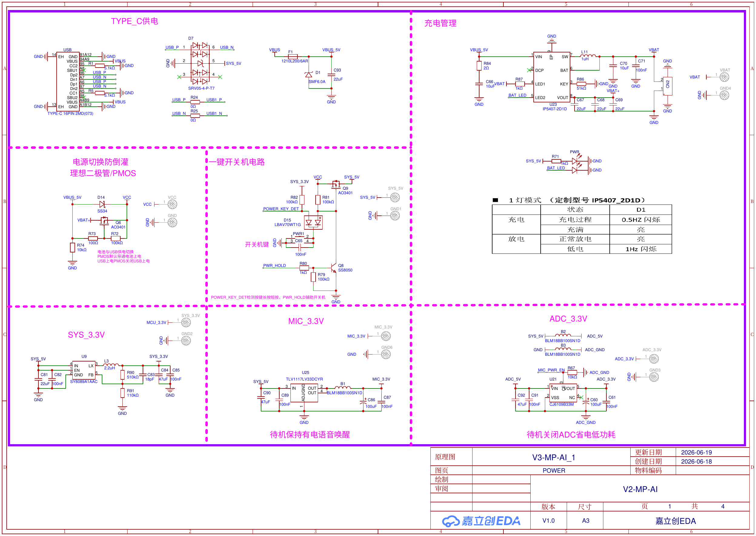756x536 pixels.
Task: Select the update date '2026-06-19'
Action: [696, 452]
